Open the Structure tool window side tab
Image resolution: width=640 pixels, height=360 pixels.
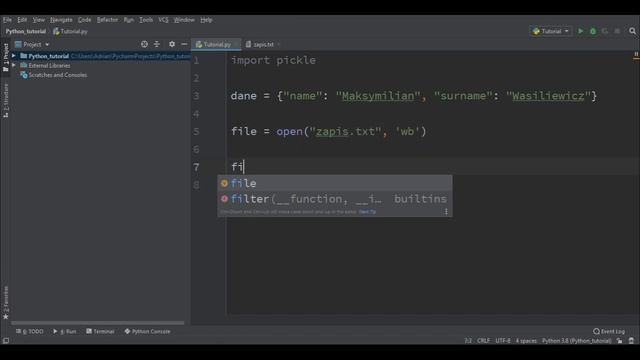6,101
